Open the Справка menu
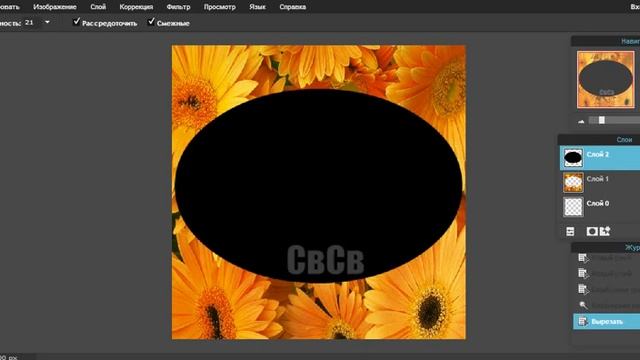This screenshot has height=360, width=640. [293, 7]
